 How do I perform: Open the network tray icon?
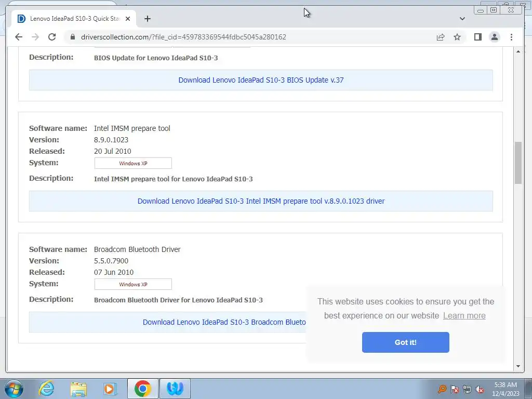click(x=467, y=389)
